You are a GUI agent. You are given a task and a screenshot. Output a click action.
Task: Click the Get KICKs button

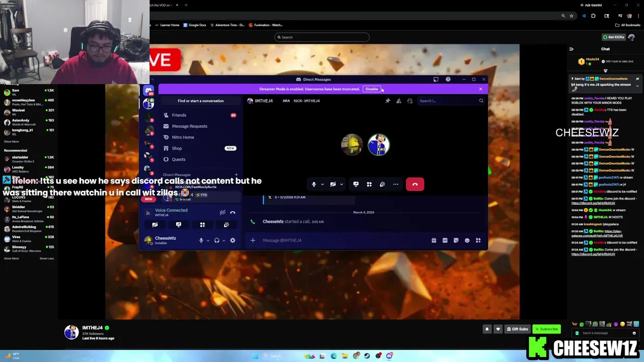[x=614, y=37]
